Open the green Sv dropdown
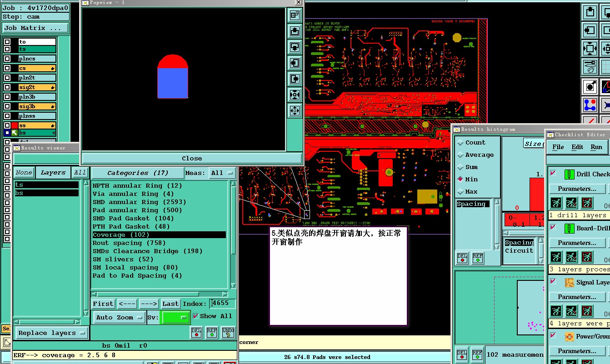This screenshot has width=610, height=364. point(176,317)
